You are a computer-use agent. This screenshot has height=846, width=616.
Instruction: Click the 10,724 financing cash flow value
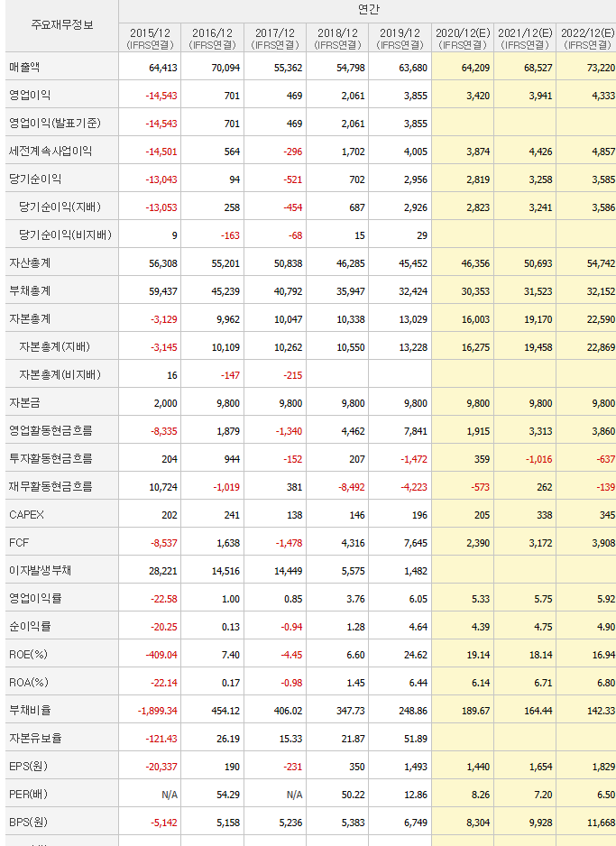click(163, 487)
